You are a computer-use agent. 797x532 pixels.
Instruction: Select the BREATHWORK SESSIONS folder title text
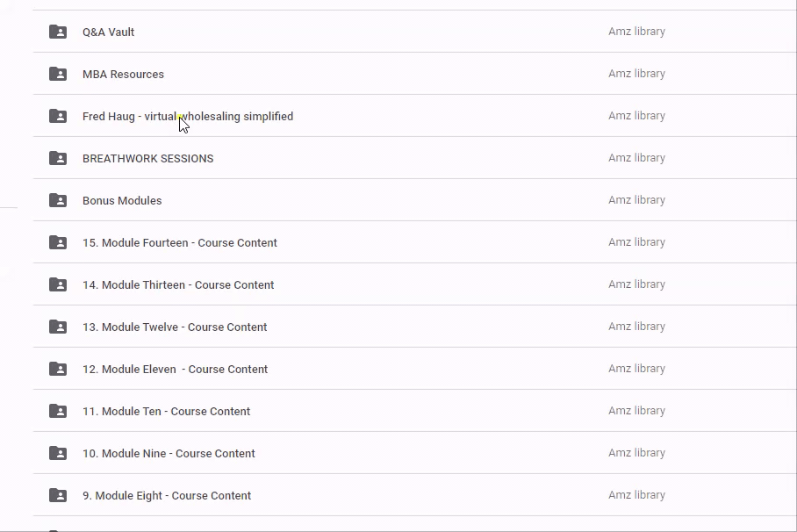click(147, 158)
